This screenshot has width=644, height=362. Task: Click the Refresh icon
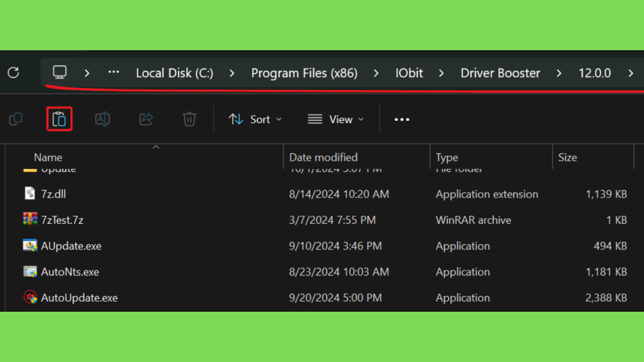point(13,73)
